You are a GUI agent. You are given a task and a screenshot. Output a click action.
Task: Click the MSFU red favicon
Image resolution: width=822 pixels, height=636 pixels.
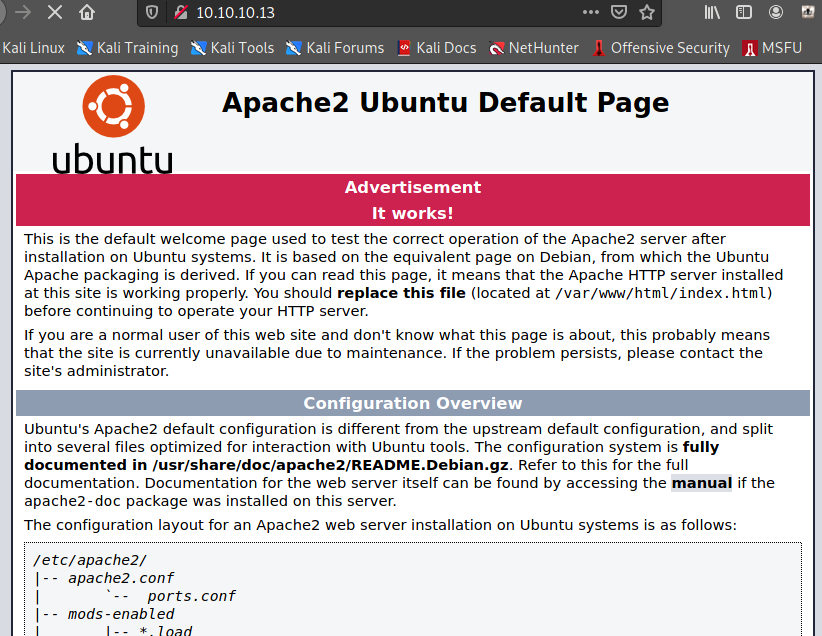[750, 48]
